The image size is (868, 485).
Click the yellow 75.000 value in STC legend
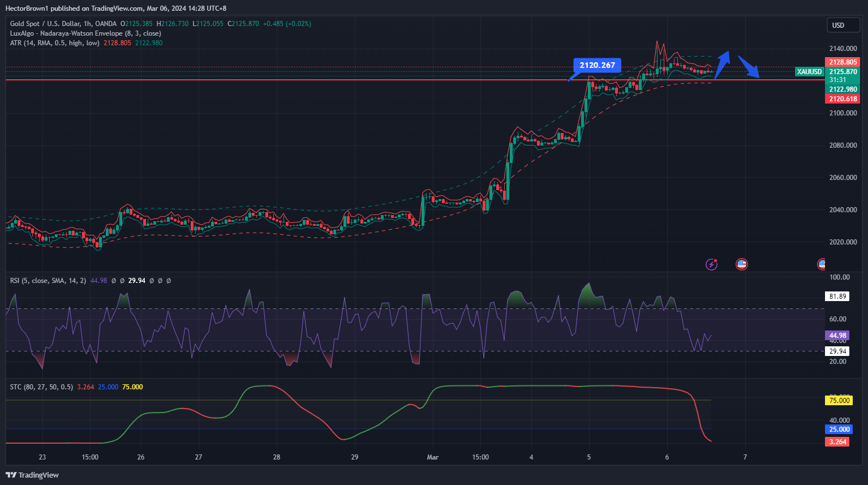(132, 387)
